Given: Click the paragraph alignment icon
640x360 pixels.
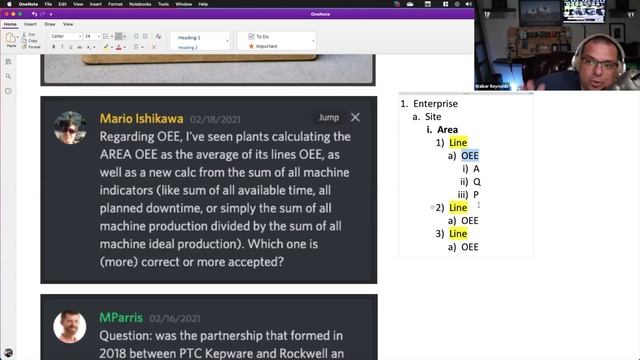Looking at the screenshot, I should point(136,47).
